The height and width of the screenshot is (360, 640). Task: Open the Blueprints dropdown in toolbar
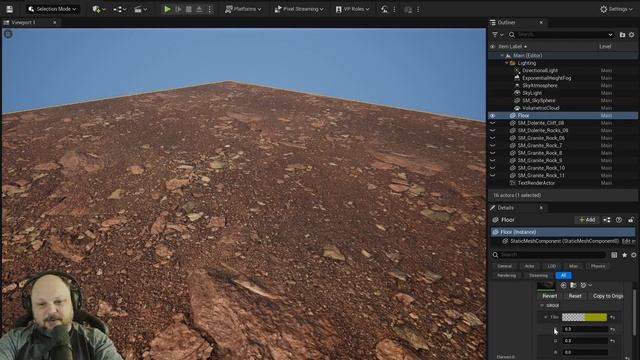coord(119,9)
